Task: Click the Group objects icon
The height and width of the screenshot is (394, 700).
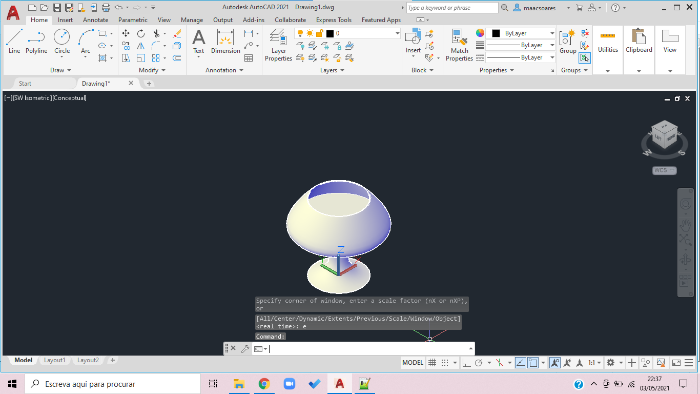Action: tap(568, 41)
